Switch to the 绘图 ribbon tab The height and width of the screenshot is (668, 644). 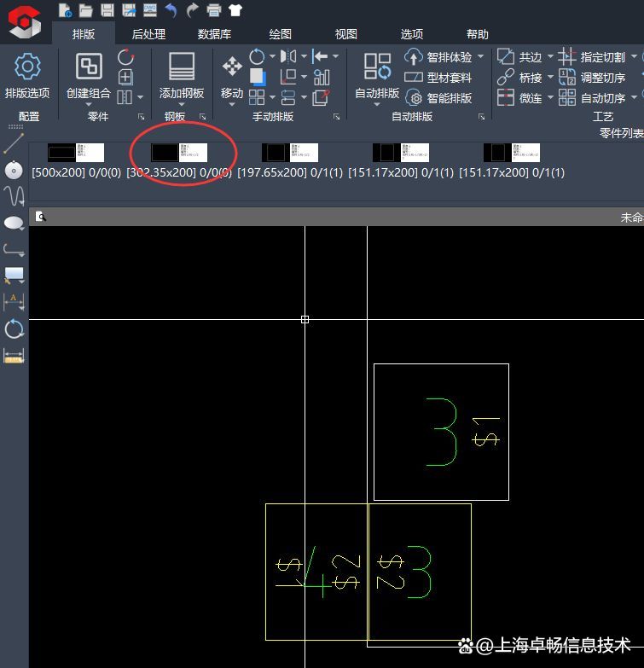pyautogui.click(x=281, y=34)
